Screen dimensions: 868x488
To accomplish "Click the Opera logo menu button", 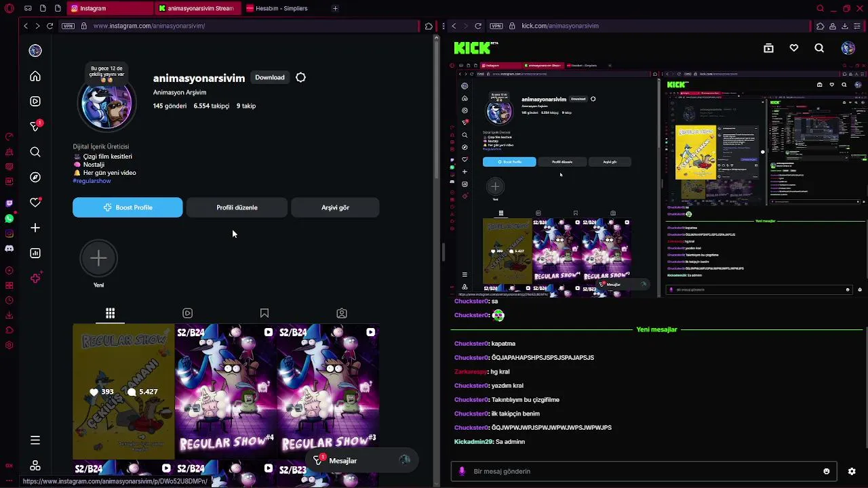I will coord(9,8).
